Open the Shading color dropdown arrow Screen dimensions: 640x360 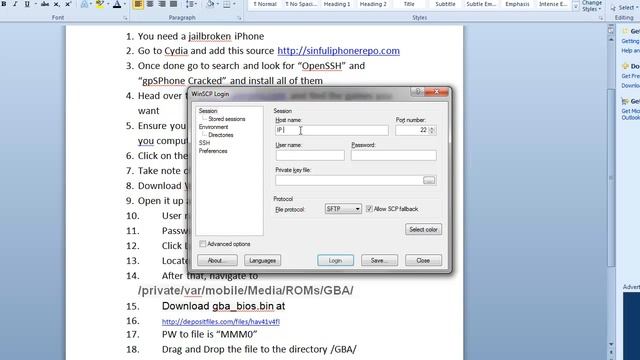tap(218, 4)
